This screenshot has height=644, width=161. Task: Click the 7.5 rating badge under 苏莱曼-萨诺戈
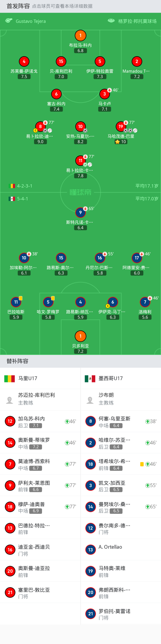tap(24, 77)
